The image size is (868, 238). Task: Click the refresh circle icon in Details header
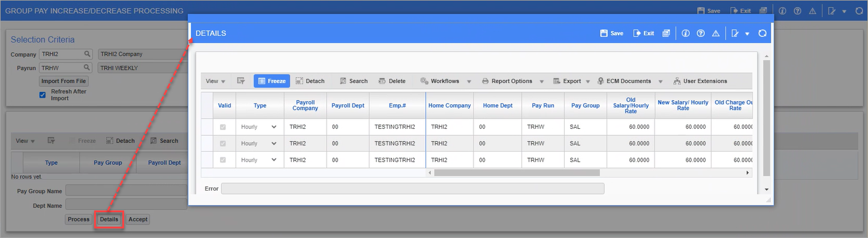click(762, 34)
